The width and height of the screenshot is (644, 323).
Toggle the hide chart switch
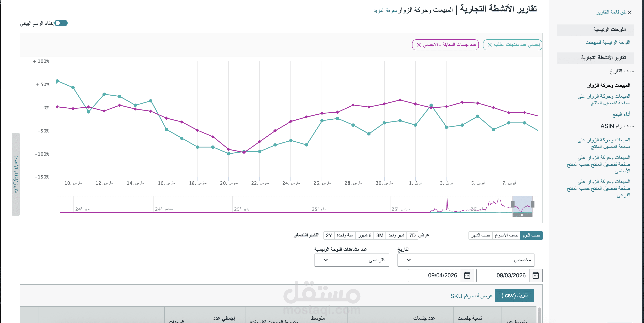pyautogui.click(x=61, y=23)
